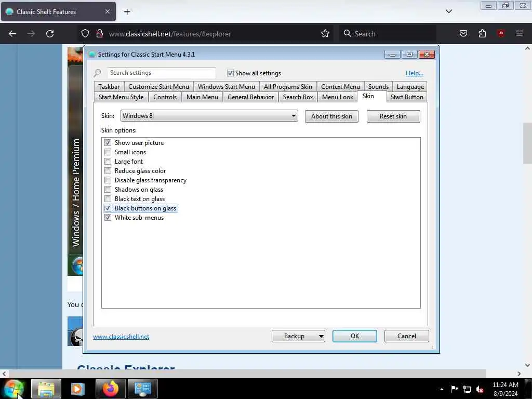This screenshot has width=532, height=399.
Task: Open tracking protection shield icon
Action: point(85,33)
